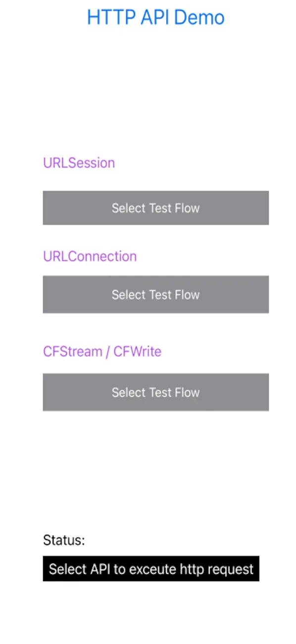Click the URLConnection label
Image resolution: width=296 pixels, height=644 pixels.
(90, 256)
